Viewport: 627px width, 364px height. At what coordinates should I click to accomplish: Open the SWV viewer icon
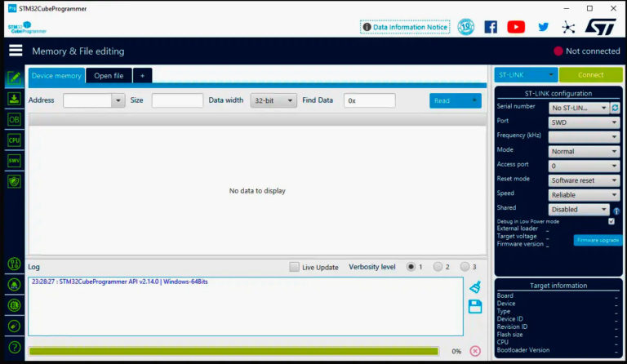click(14, 161)
